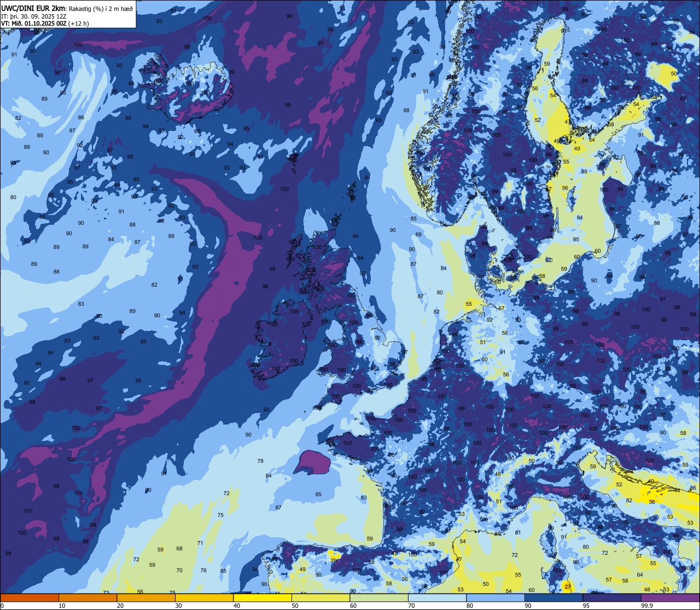Select the legend swatch between 30 and 40
This screenshot has height=610, width=700.
click(x=204, y=597)
